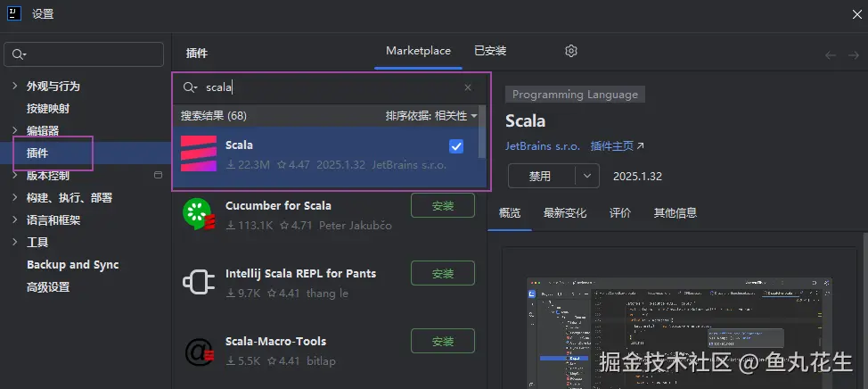
Task: Click the version control project-level icon
Action: point(158,175)
